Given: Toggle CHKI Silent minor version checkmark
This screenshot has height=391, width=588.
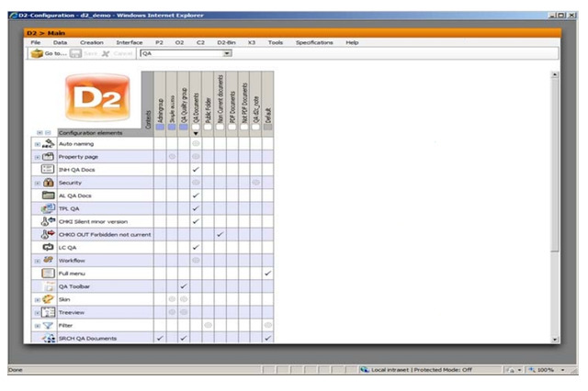Looking at the screenshot, I should [x=196, y=221].
